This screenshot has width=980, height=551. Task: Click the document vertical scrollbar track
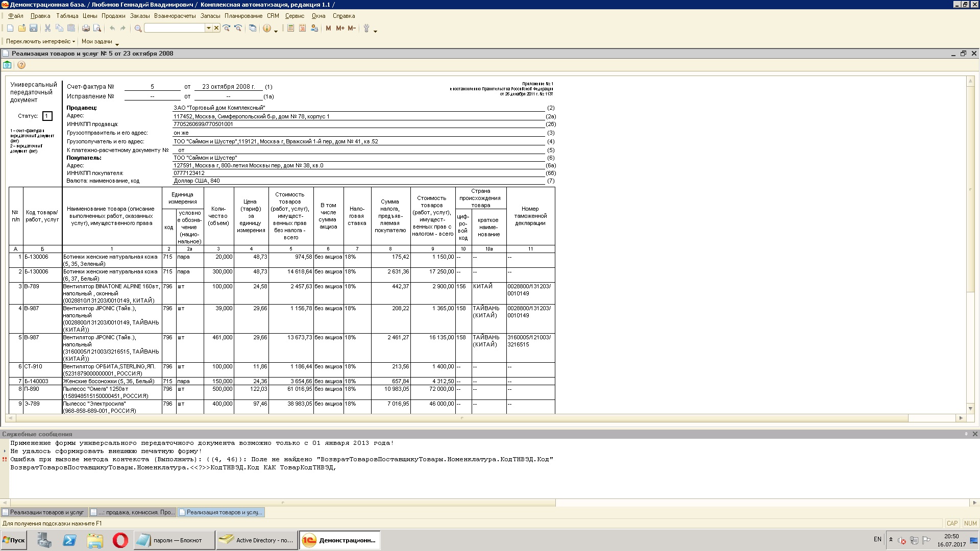pyautogui.click(x=970, y=347)
